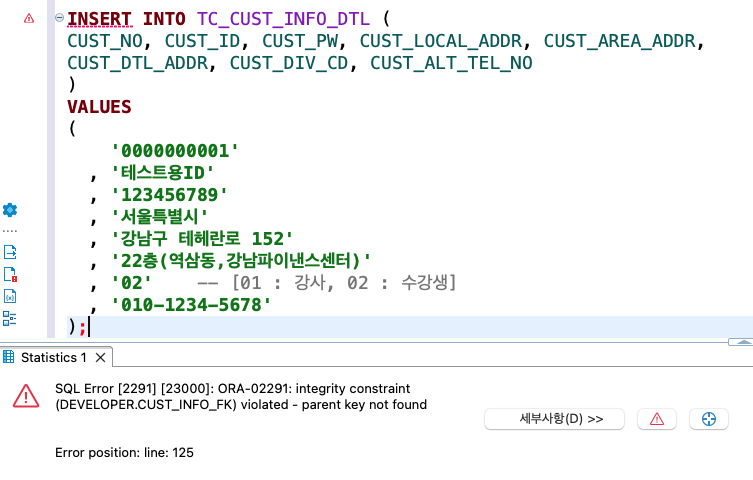Screen dimensions: 753x480
Task: Click the grouping panels icon in side toolbar
Action: coord(10,318)
